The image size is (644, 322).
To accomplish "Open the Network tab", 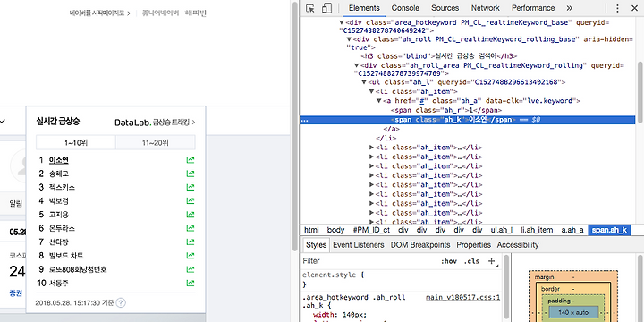I will 485,8.
